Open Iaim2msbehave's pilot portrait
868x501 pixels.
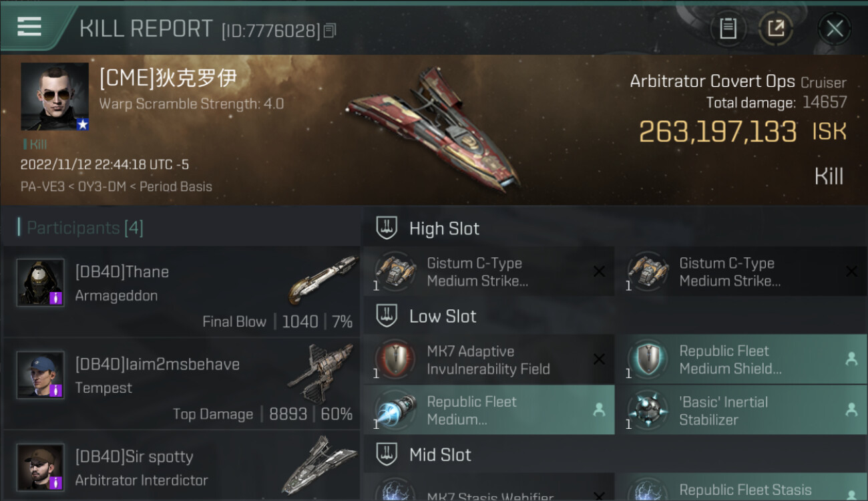(40, 375)
